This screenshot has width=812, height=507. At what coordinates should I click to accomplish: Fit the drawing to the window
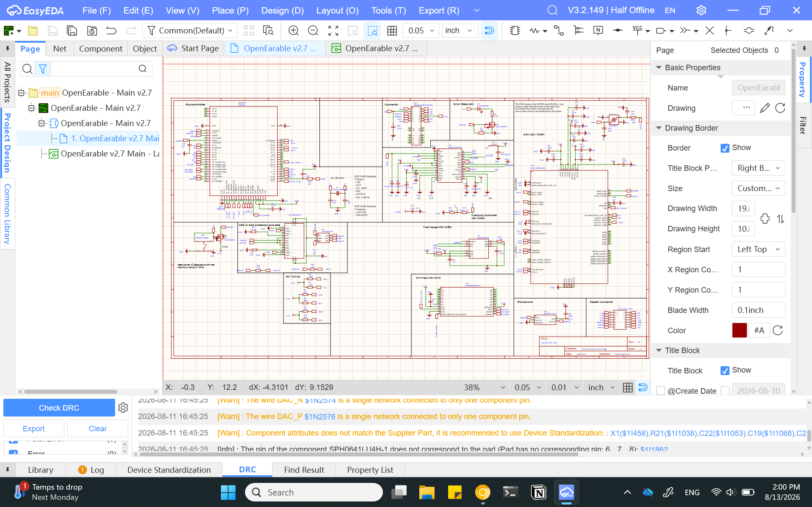coord(333,30)
